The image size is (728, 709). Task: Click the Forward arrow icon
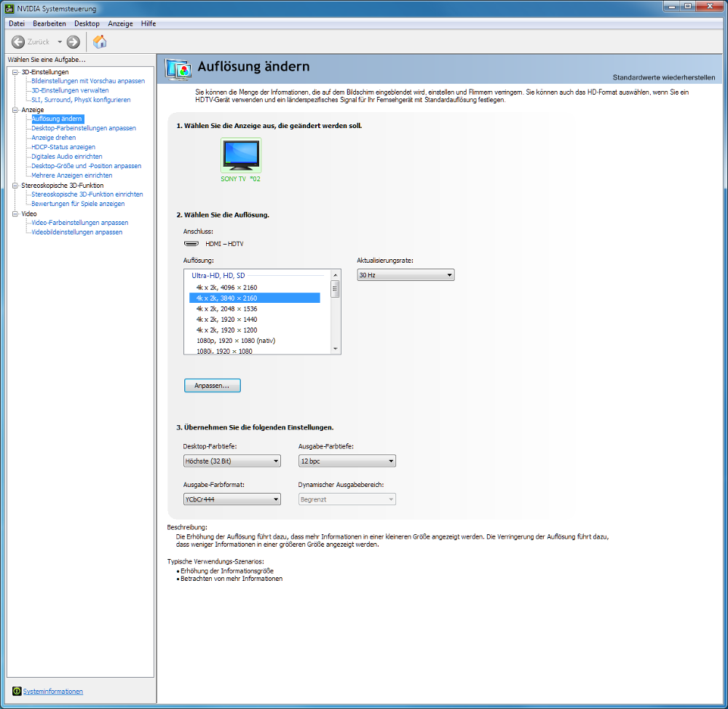(x=74, y=42)
